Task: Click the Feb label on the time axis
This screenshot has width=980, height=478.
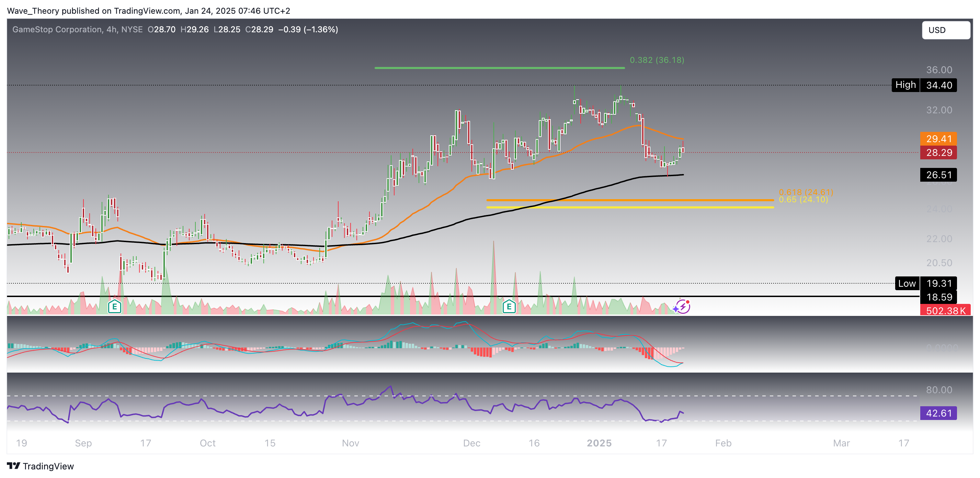Action: pyautogui.click(x=723, y=443)
